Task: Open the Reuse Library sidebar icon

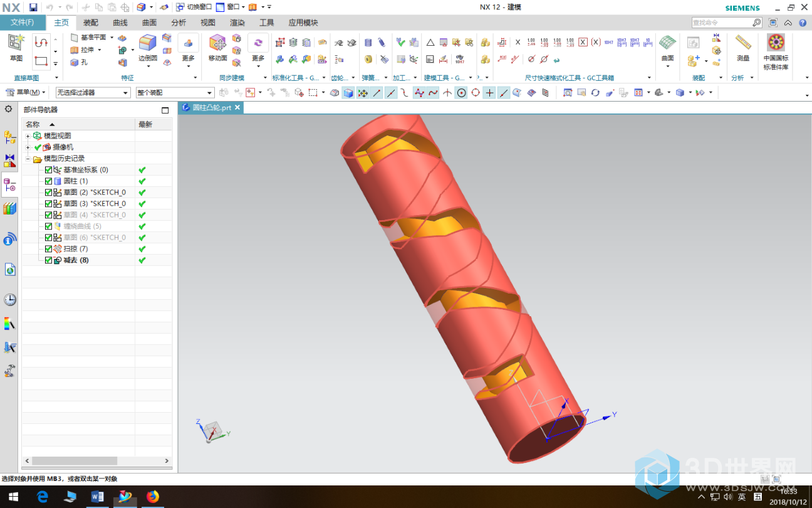Action: [x=9, y=209]
